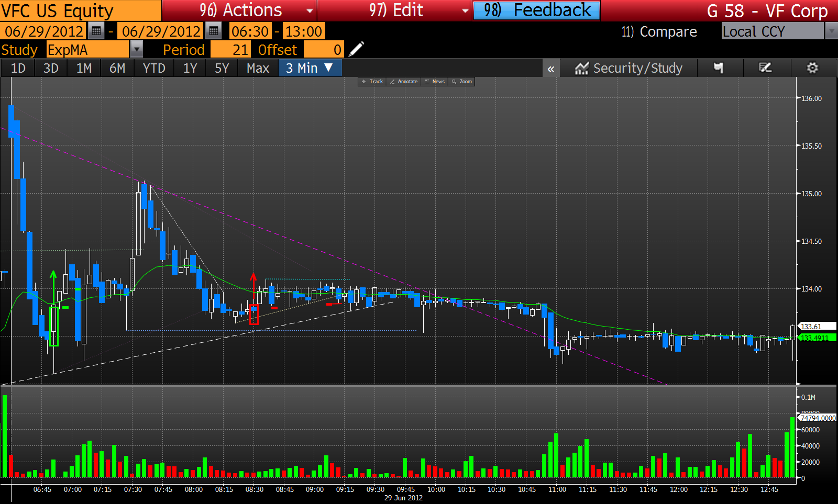The width and height of the screenshot is (838, 504).
Task: Open the Edit menu
Action: click(x=396, y=10)
